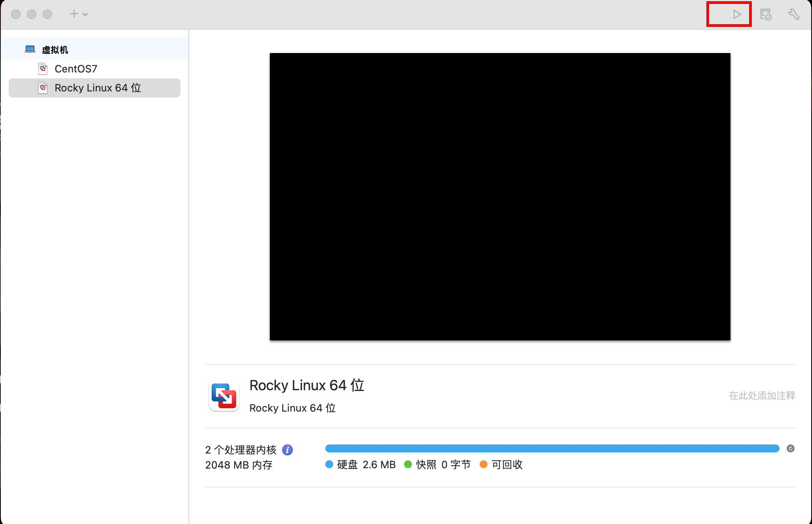Click the VMware Fusion logo icon

click(224, 396)
